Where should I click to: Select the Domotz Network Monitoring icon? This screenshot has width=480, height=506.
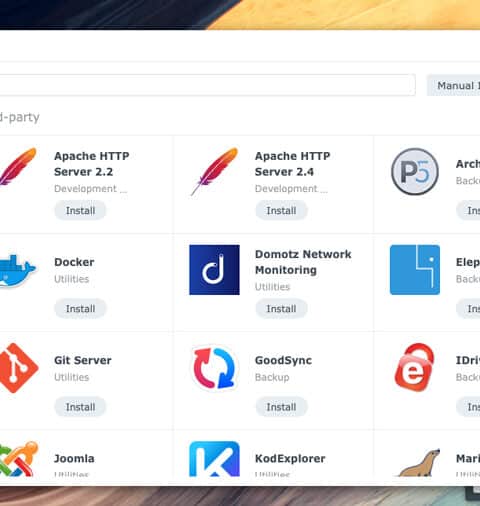[214, 270]
